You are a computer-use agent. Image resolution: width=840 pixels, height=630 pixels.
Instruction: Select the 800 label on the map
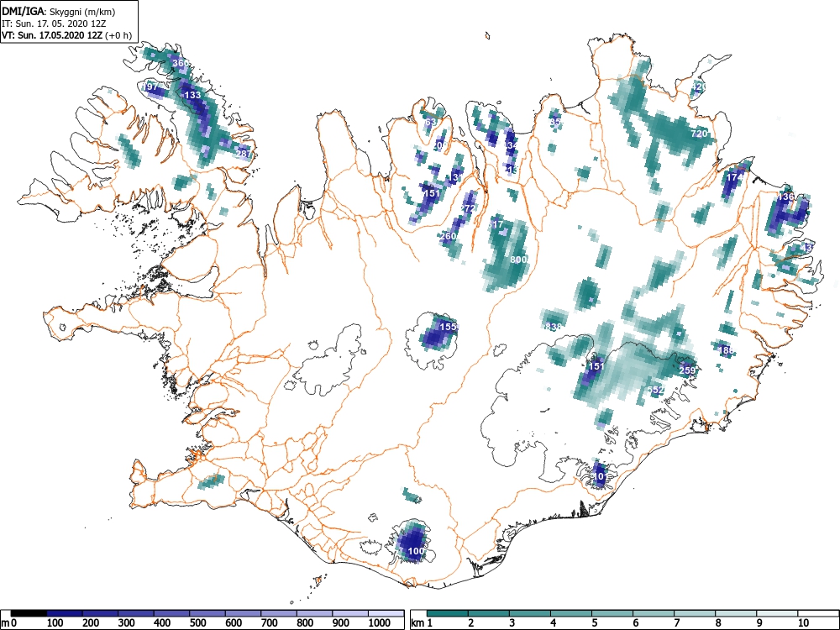519,260
